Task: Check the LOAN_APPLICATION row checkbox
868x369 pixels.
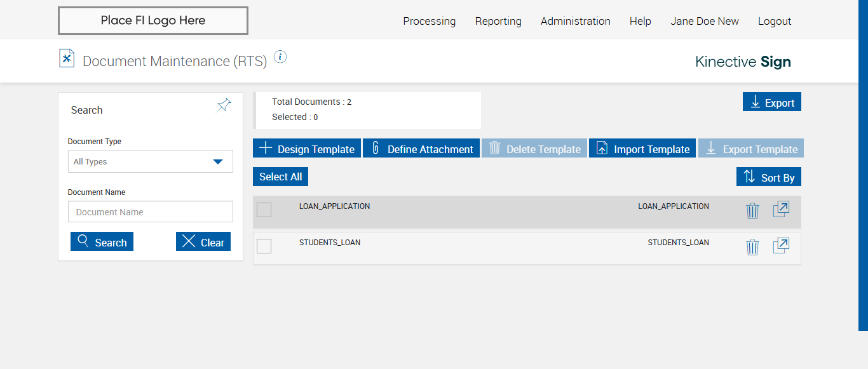Action: pos(264,210)
